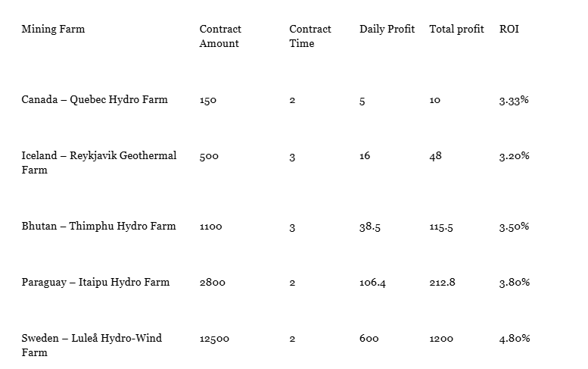Viewport: 588px width, 369px height.
Task: Click Iceland – Reykjavik Geothermal Farm cell
Action: [98, 163]
